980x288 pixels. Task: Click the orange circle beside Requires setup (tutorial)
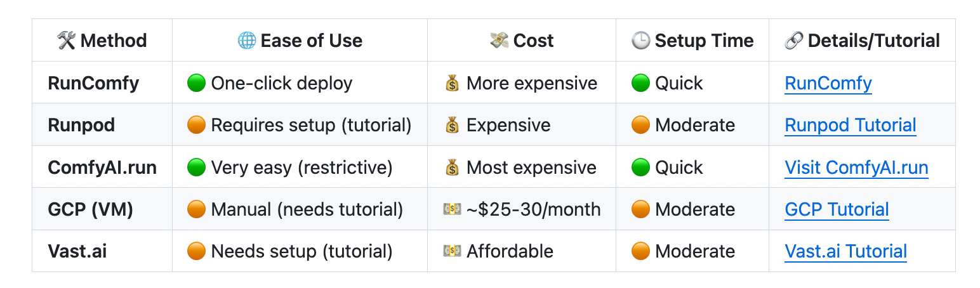196,125
